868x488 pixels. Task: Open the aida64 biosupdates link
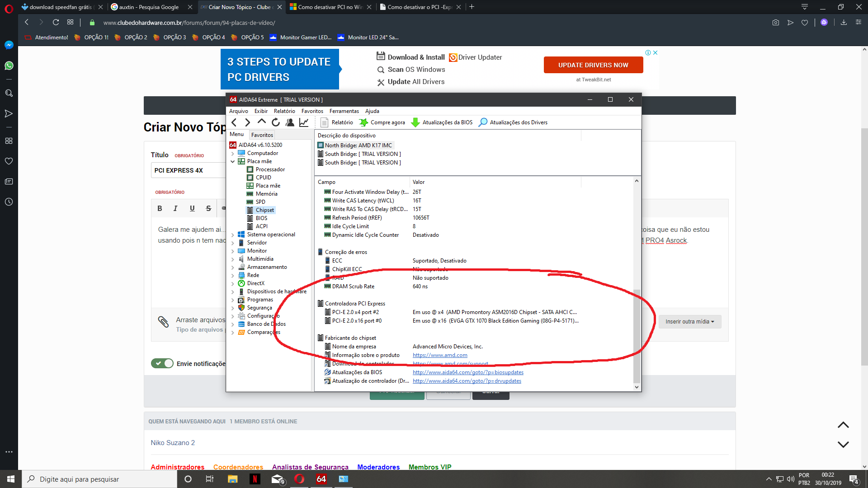pos(468,372)
